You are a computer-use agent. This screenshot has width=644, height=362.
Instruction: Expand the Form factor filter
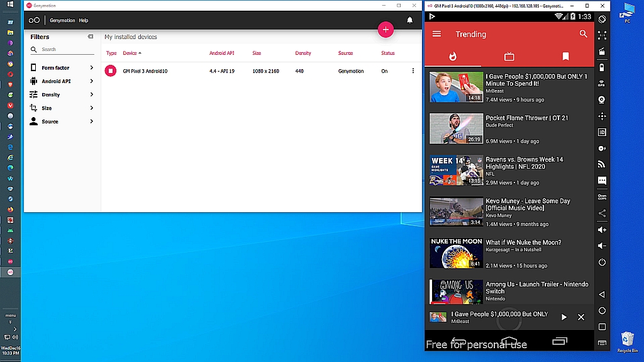coord(62,67)
